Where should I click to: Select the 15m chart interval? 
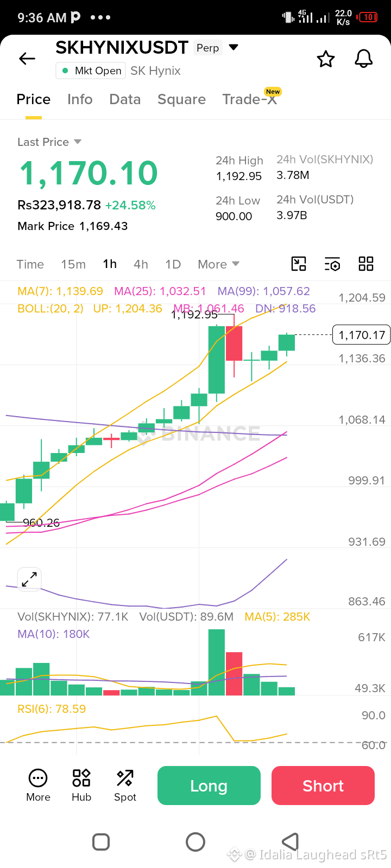tap(73, 264)
